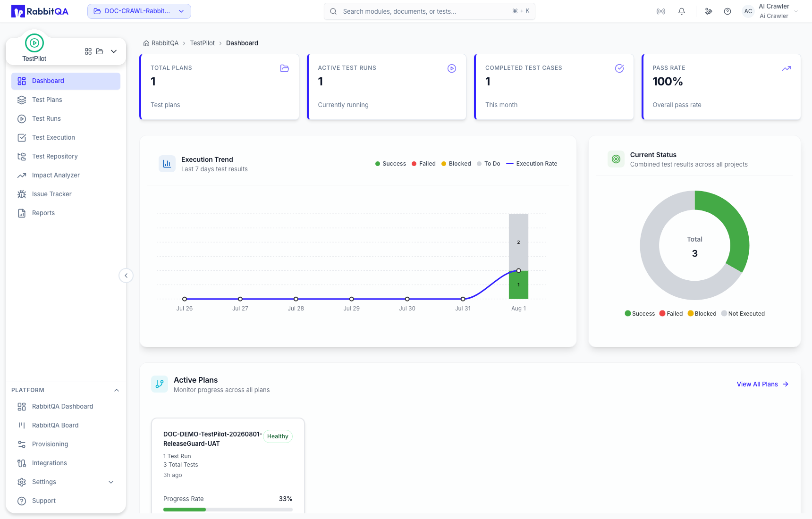Click the Aug 1 grey to-do bar
The width and height of the screenshot is (812, 519).
518,243
